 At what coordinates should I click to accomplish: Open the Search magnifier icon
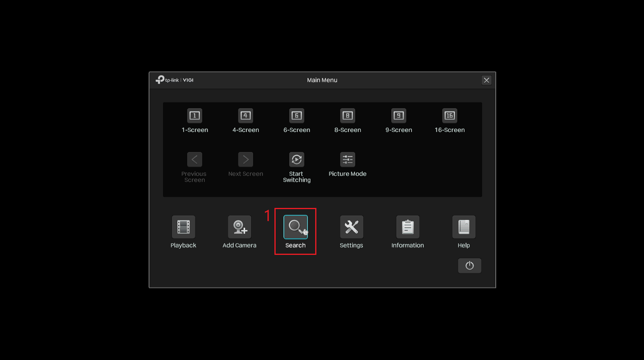[296, 227]
